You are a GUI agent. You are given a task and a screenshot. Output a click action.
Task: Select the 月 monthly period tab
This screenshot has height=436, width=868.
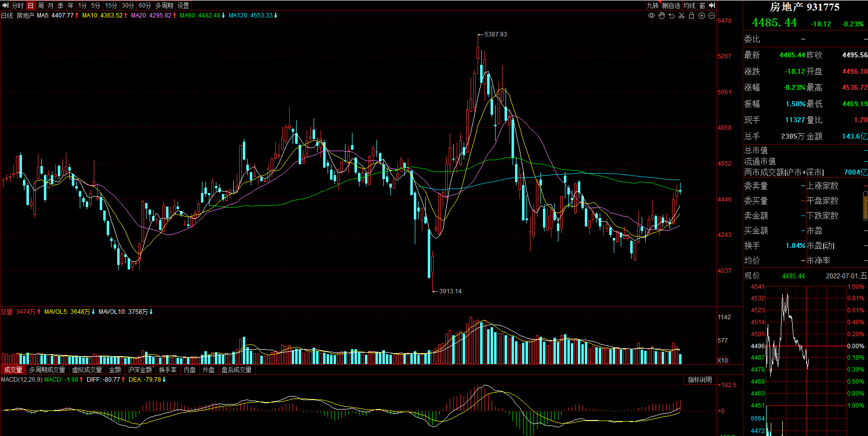click(50, 5)
